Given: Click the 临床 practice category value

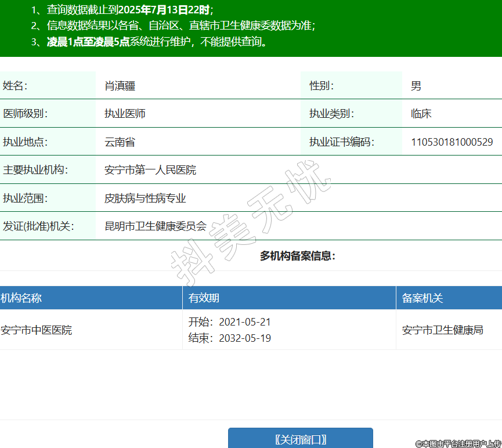Looking at the screenshot, I should click(421, 114).
